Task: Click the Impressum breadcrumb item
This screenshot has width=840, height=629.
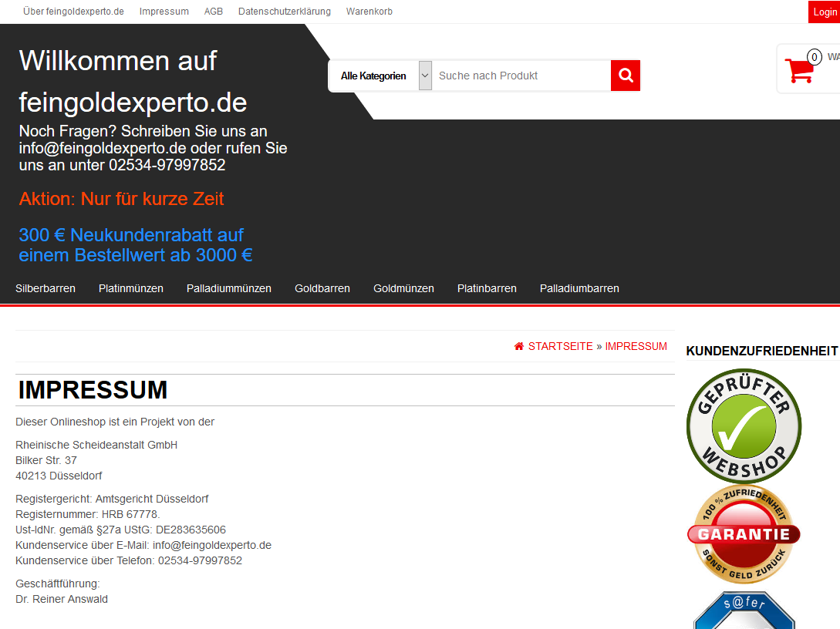Action: coord(636,346)
